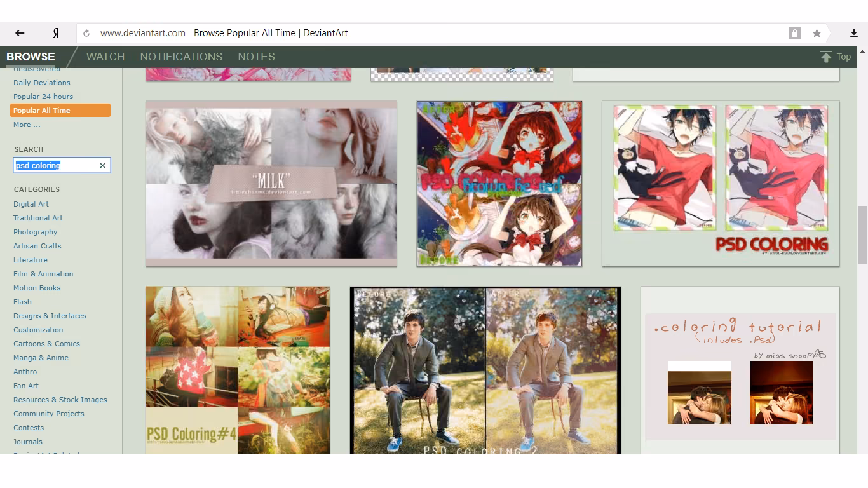Select Popular 24 hours filter

coord(43,97)
